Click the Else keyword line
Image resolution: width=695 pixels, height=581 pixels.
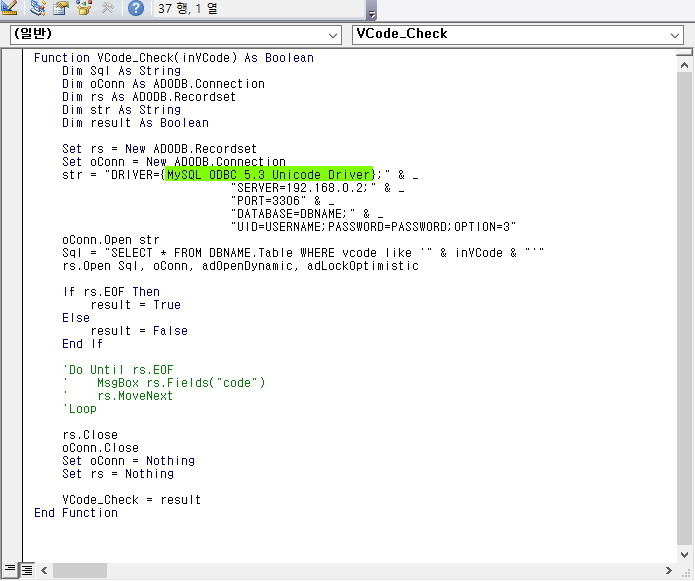click(x=76, y=318)
